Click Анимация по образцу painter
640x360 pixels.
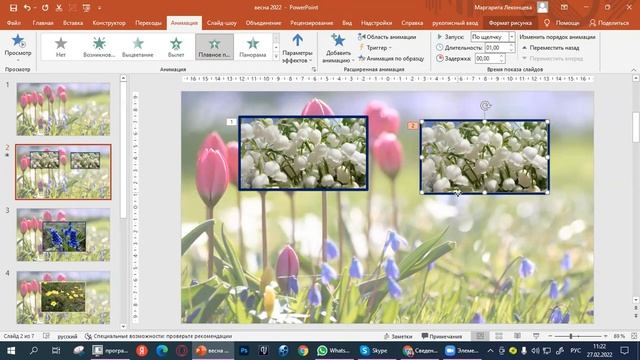tap(391, 58)
